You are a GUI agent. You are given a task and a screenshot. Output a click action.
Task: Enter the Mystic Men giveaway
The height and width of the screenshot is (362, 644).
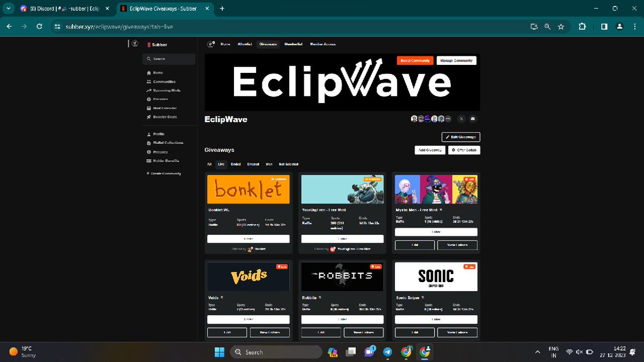[x=436, y=232]
